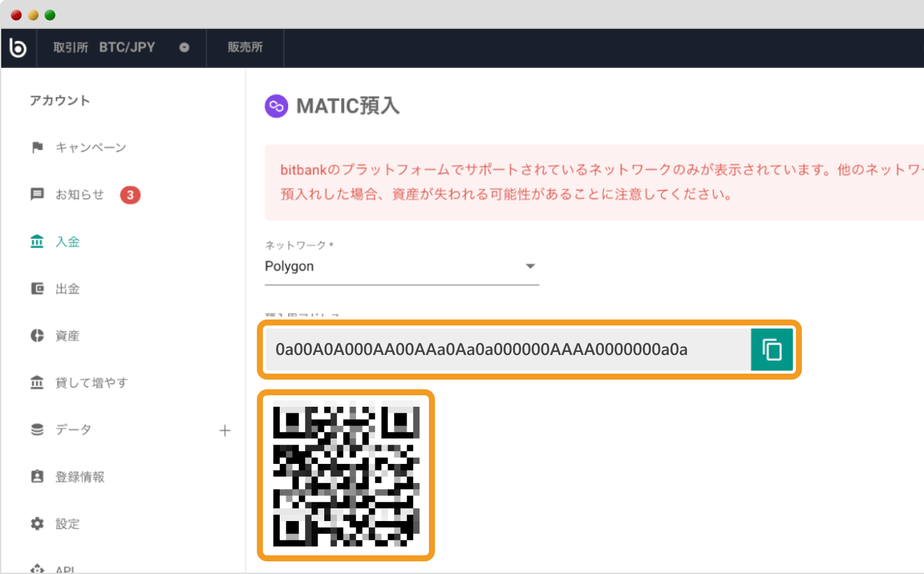
Task: Click the MATIC Polygon coin icon
Action: point(276,106)
